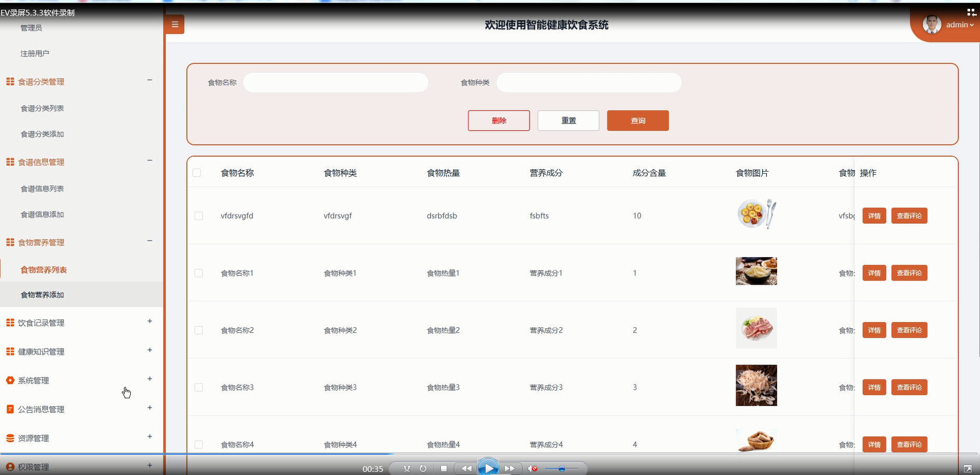980x475 pixels.
Task: Stop video playback
Action: click(x=444, y=468)
